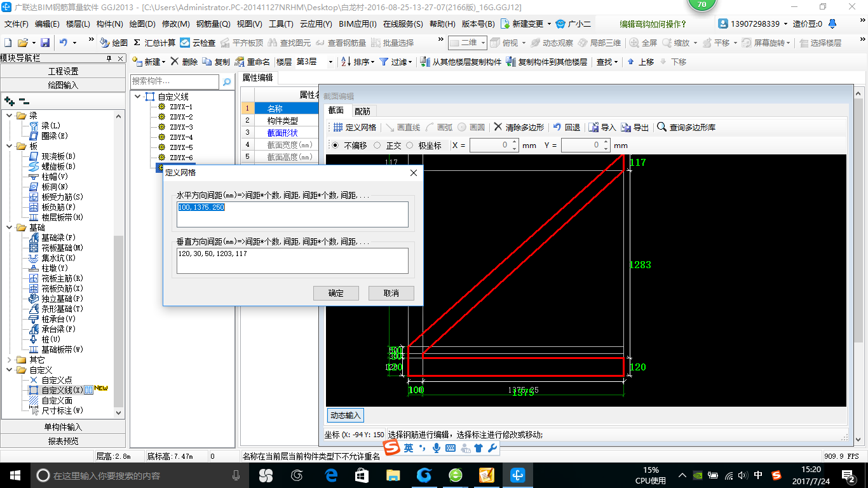Click the component search magnifier icon
The height and width of the screenshot is (488, 868).
227,82
